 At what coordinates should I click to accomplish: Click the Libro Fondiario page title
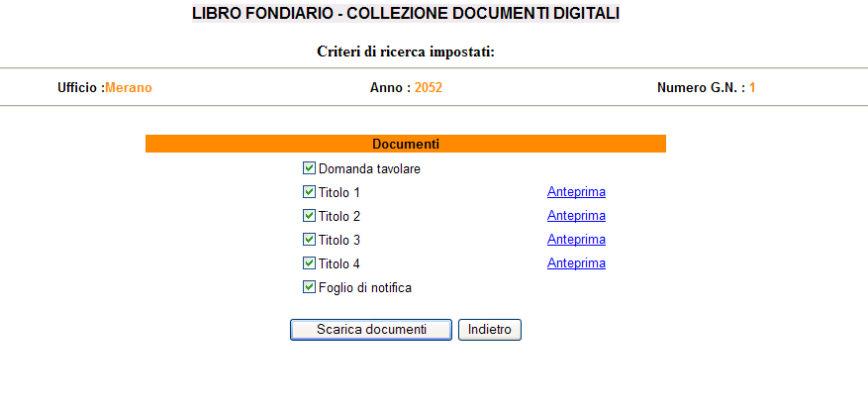click(406, 14)
